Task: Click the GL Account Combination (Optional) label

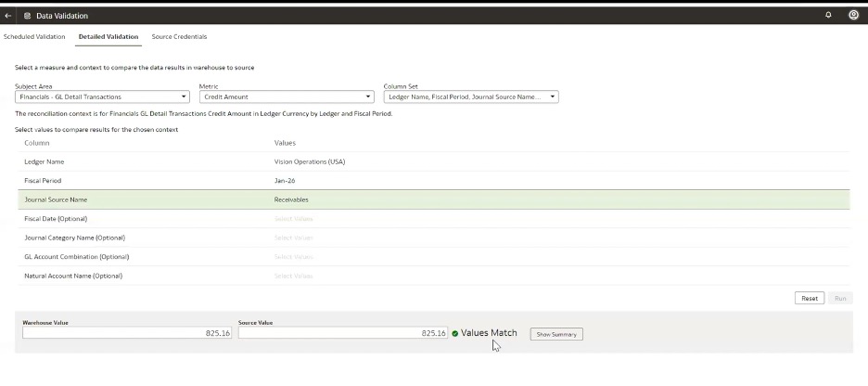Action: coord(76,257)
